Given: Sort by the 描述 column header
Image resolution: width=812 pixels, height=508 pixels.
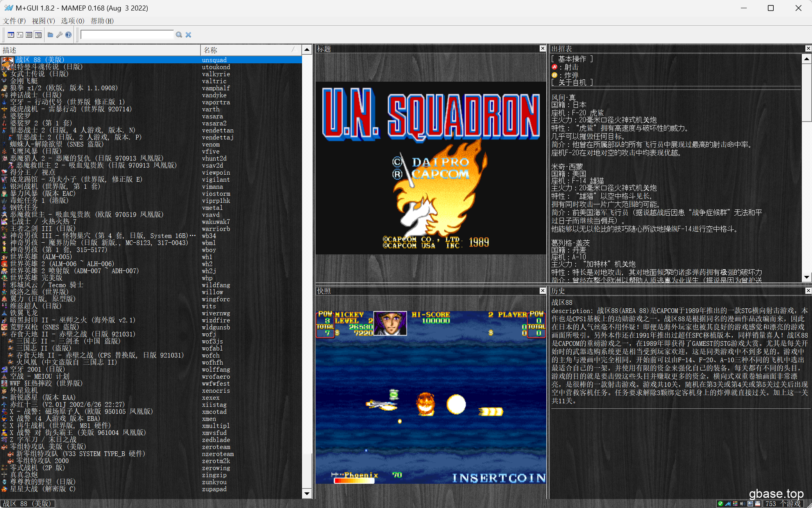Looking at the screenshot, I should click(x=100, y=50).
